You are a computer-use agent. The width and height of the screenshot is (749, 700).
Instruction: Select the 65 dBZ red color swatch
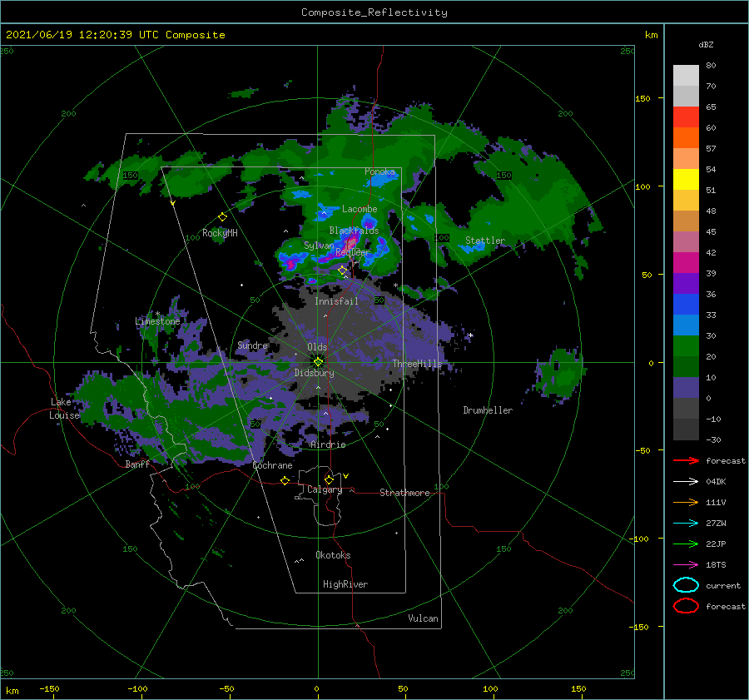pyautogui.click(x=686, y=117)
